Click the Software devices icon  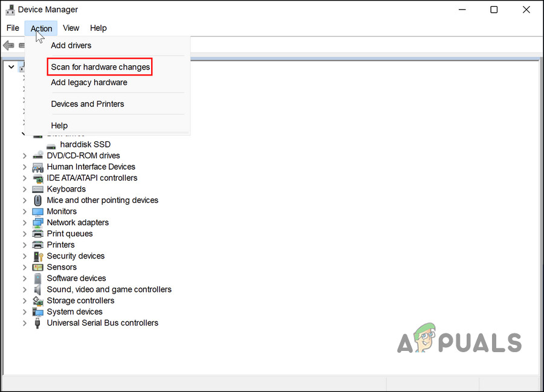click(x=38, y=278)
